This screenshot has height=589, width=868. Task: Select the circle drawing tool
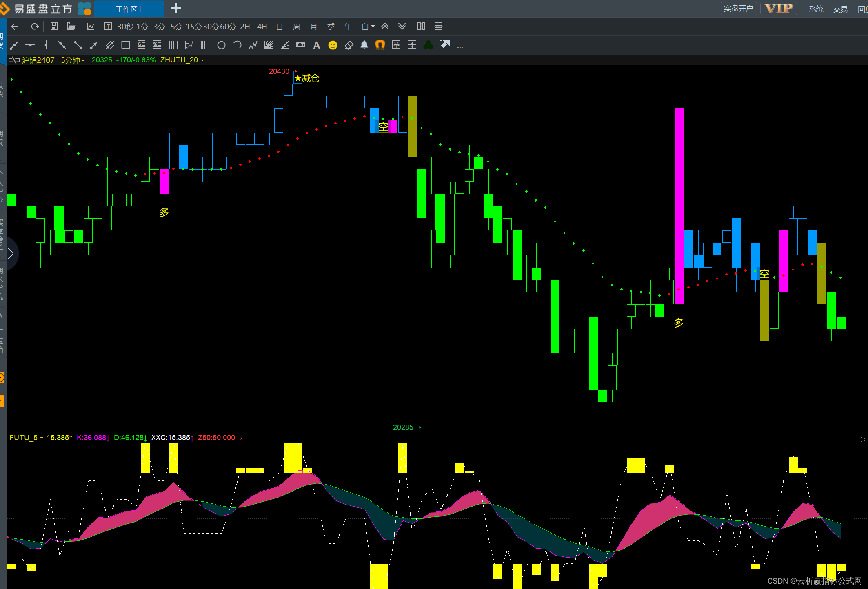(x=221, y=45)
